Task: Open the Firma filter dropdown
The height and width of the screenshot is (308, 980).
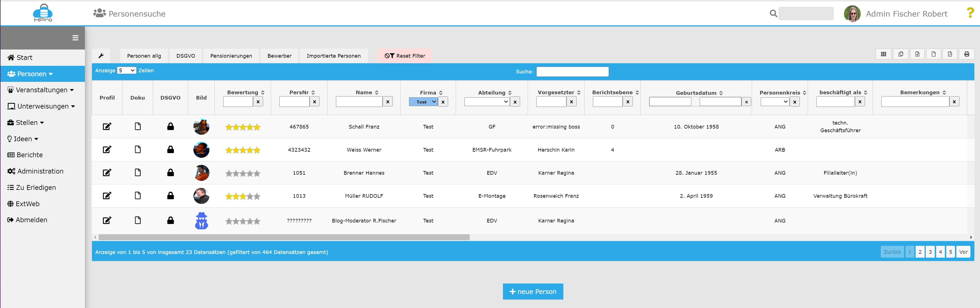Action: (423, 102)
